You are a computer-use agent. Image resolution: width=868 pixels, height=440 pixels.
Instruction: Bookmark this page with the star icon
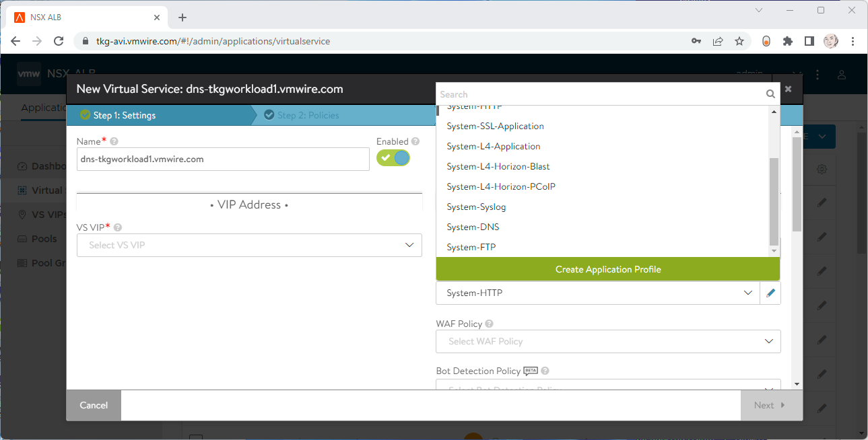pos(739,41)
